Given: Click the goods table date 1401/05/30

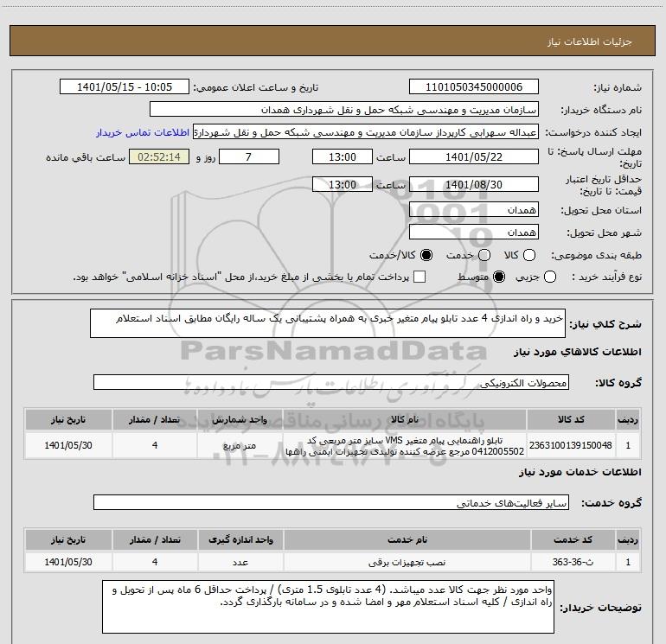Looking at the screenshot, I should pos(68,445).
